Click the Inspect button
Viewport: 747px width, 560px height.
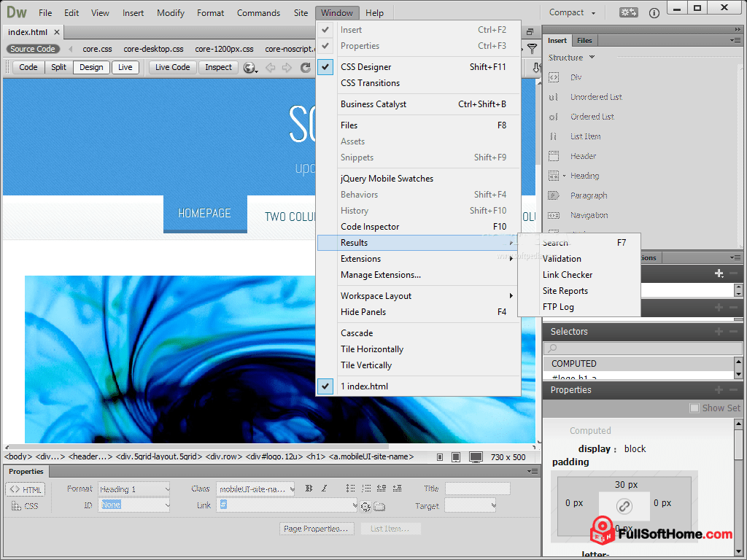(x=218, y=67)
